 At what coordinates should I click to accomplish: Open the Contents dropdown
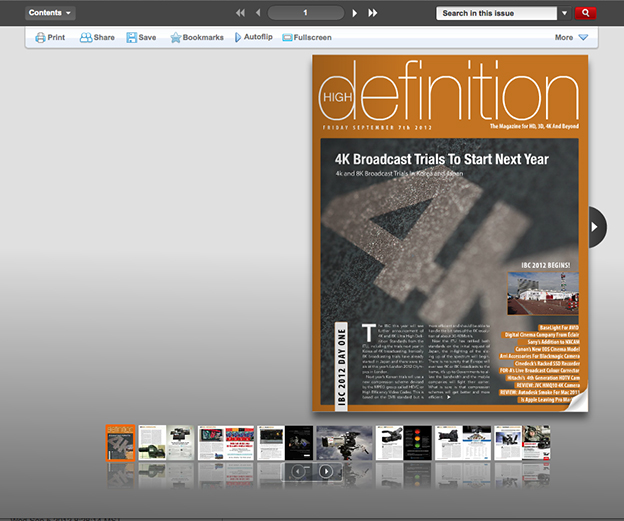pyautogui.click(x=50, y=13)
